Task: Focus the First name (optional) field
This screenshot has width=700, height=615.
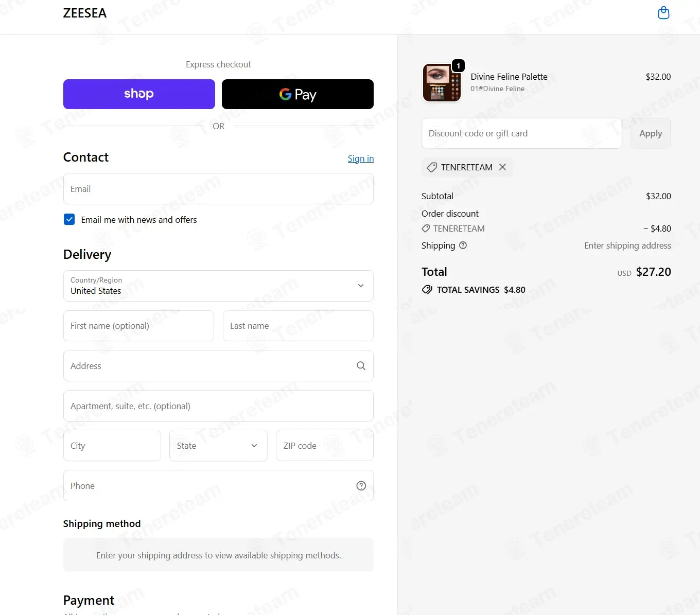Action: [138, 326]
